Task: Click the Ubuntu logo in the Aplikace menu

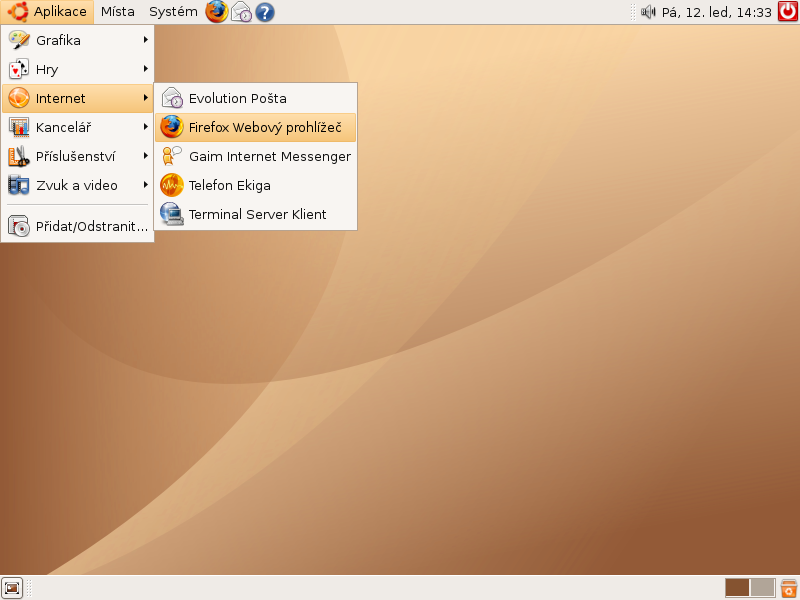Action: tap(18, 11)
